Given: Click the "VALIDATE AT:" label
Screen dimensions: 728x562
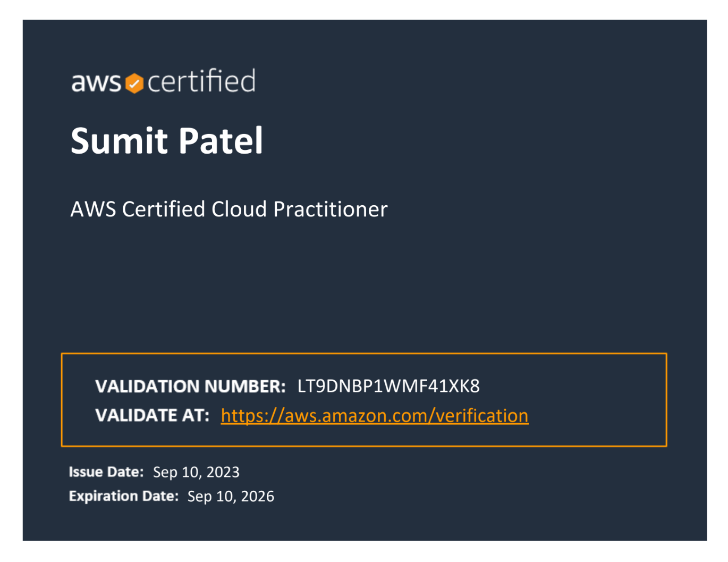Looking at the screenshot, I should pyautogui.click(x=153, y=415).
